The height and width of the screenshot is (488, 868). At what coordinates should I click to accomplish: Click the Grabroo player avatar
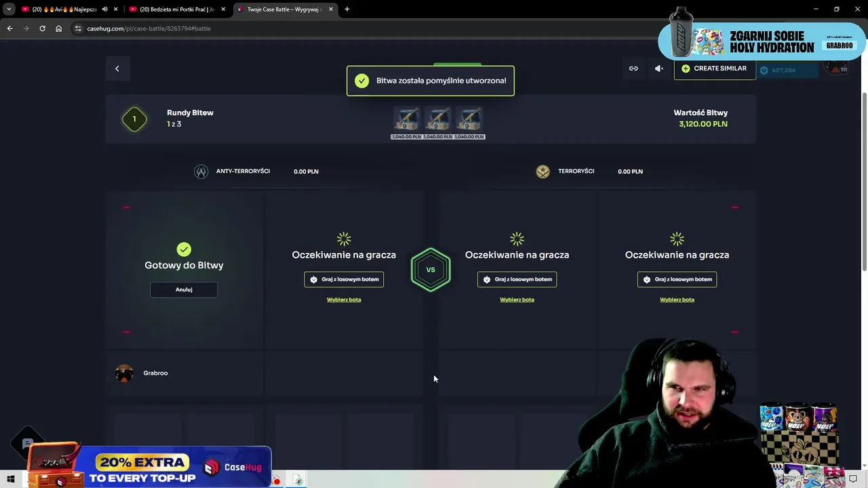tap(124, 373)
